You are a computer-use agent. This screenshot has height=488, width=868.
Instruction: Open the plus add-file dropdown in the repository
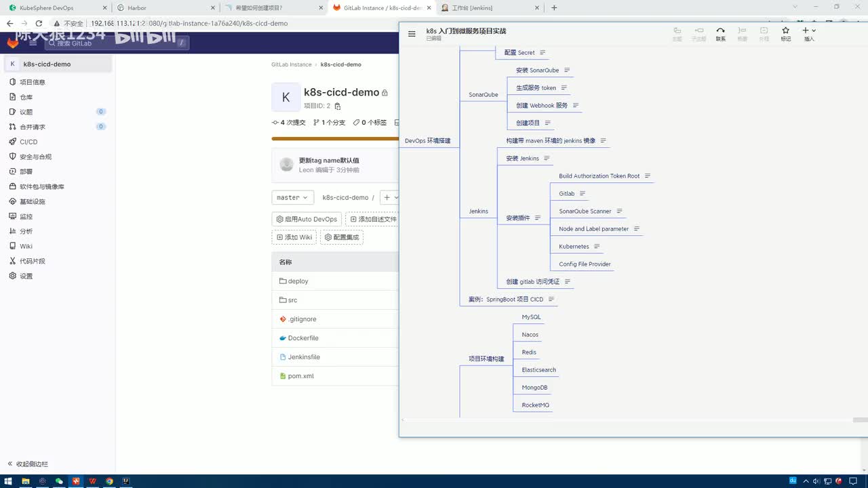coord(390,197)
